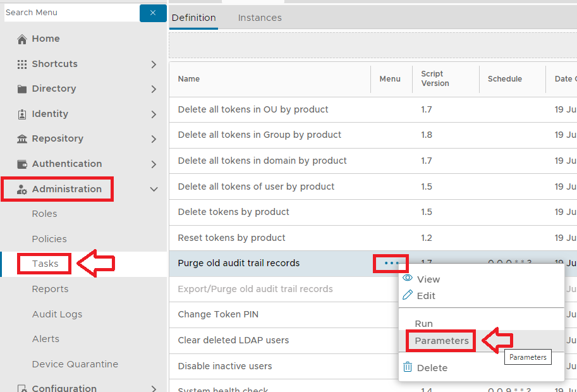Screen dimensions: 577x392
Task: Open Audit Logs in sidebar
Action: coord(57,314)
